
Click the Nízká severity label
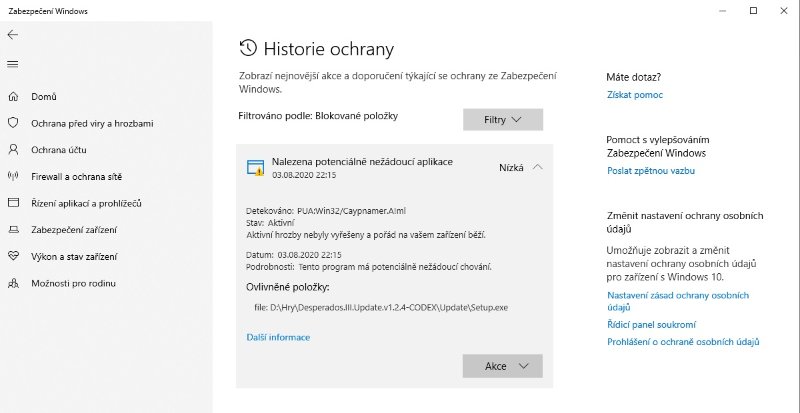pyautogui.click(x=511, y=167)
